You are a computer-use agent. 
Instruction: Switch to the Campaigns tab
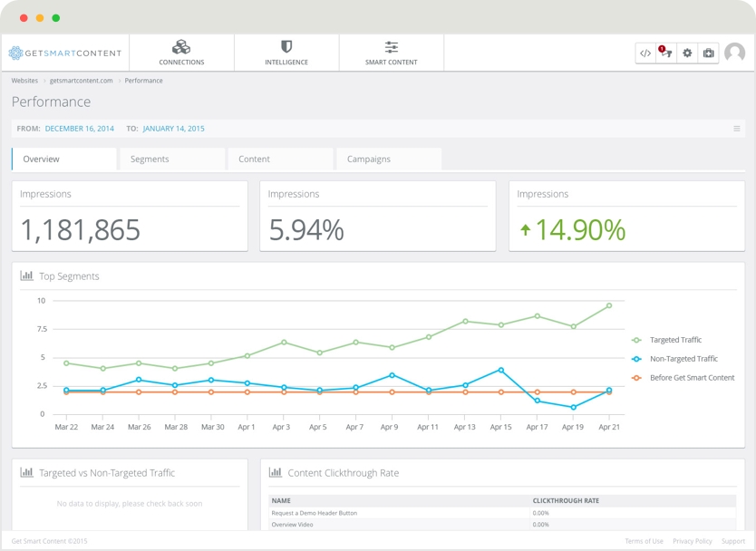click(368, 159)
